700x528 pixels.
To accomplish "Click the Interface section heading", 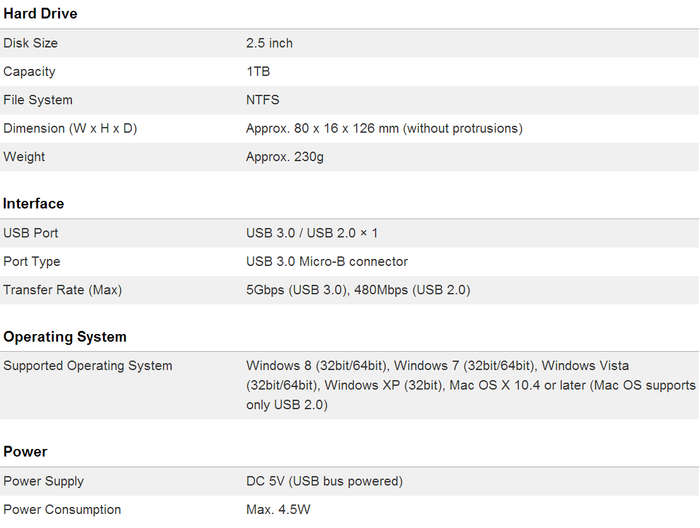I will tap(33, 204).
